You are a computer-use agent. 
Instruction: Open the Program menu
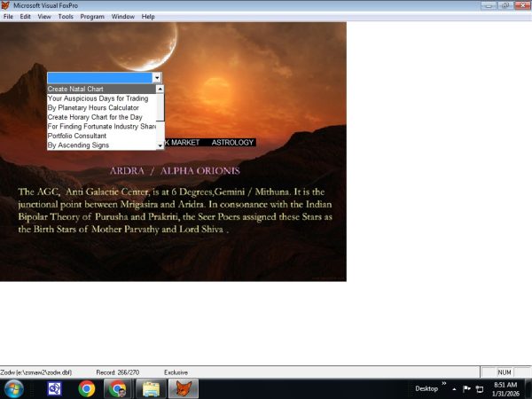tap(91, 17)
